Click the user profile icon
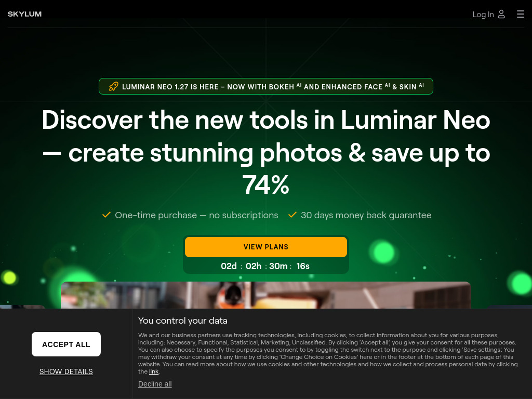The width and height of the screenshot is (532, 399). tap(501, 14)
